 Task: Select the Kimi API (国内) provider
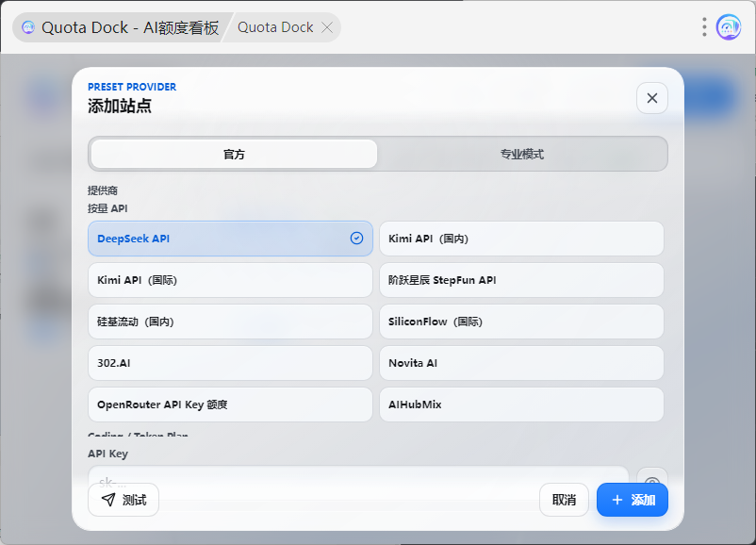click(521, 239)
